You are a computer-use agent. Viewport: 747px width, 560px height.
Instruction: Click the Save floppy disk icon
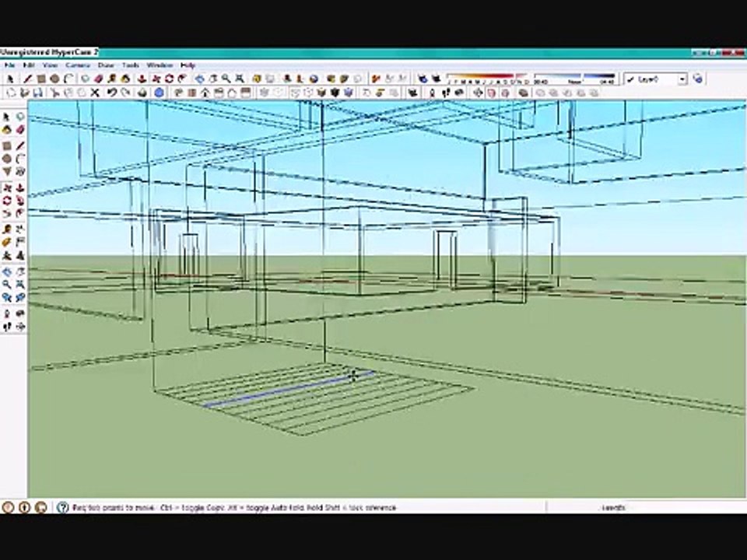coord(37,93)
